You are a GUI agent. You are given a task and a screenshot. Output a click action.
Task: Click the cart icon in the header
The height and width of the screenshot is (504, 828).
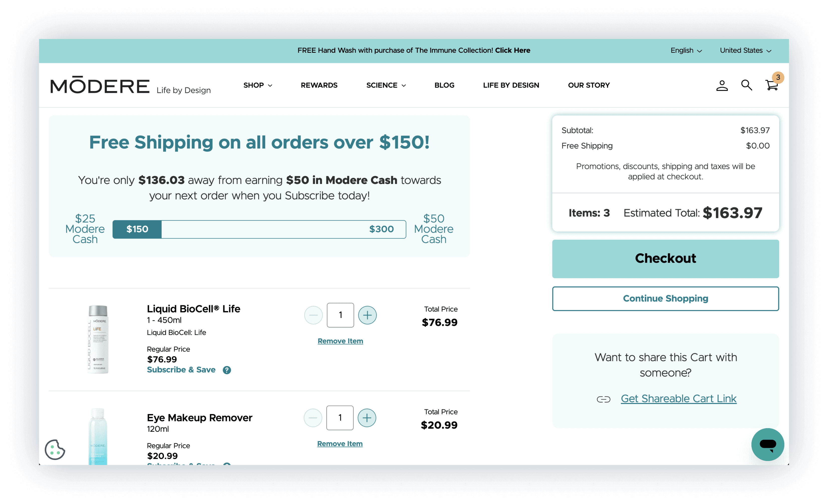771,84
